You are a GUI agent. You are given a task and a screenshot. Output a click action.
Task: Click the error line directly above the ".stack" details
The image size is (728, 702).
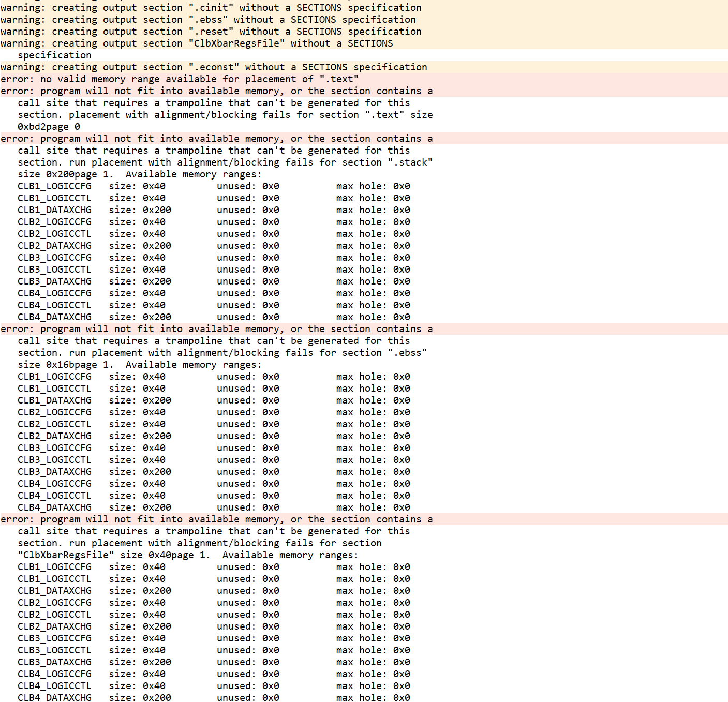(216, 139)
